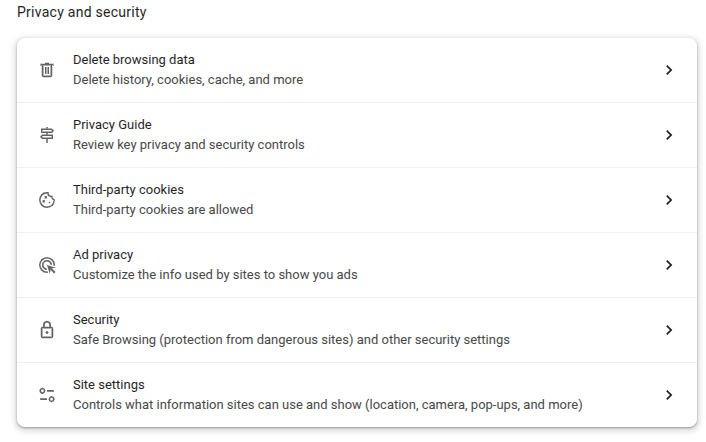
Task: Open the Delete browsing data title
Action: 134,60
